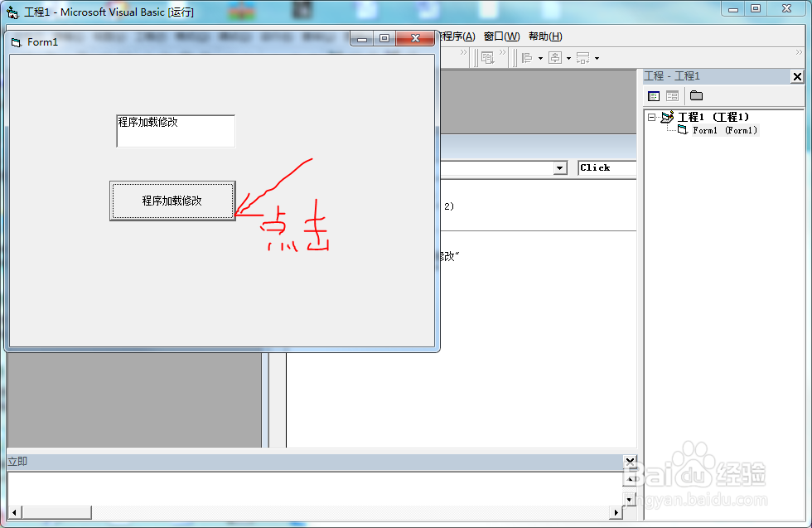
Task: Expand the toolbar chevron before the layout icon
Action: (x=463, y=52)
